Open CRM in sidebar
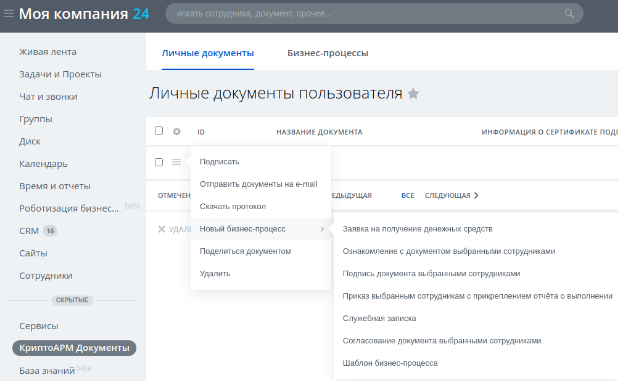The image size is (619, 383). [29, 231]
